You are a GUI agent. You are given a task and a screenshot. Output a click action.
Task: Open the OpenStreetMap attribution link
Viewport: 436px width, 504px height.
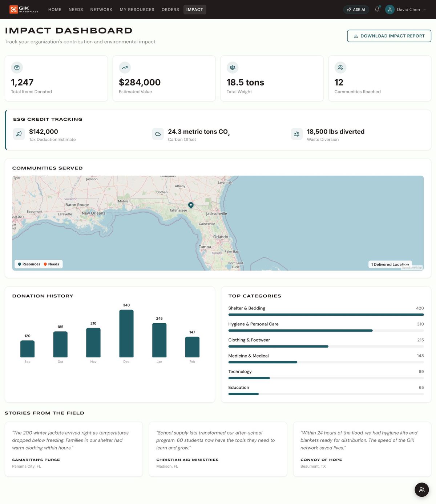pos(412,267)
